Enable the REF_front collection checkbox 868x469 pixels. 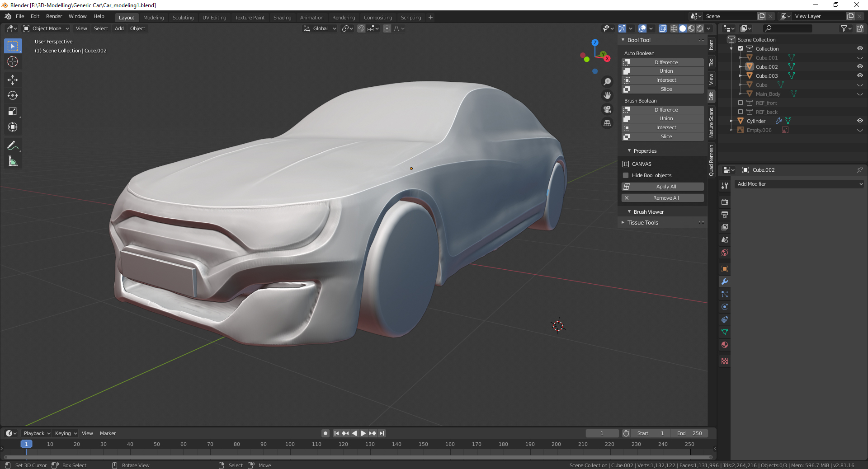[x=741, y=103]
